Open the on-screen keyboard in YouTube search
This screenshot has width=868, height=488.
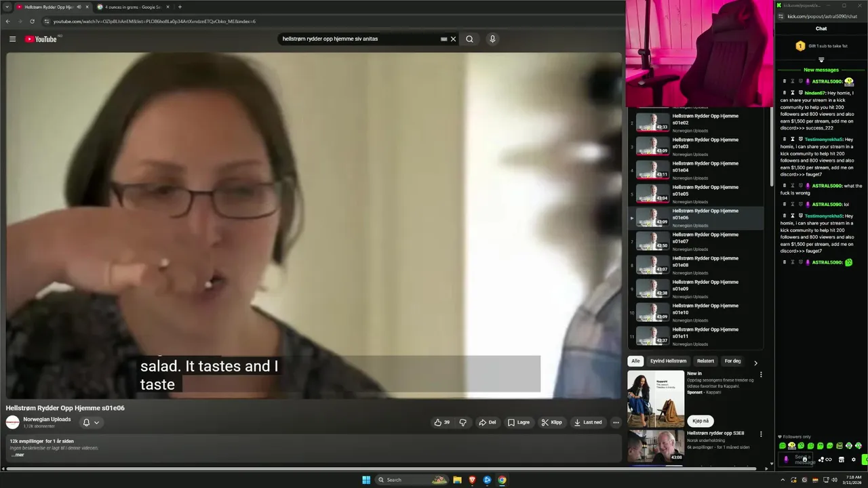coord(443,39)
